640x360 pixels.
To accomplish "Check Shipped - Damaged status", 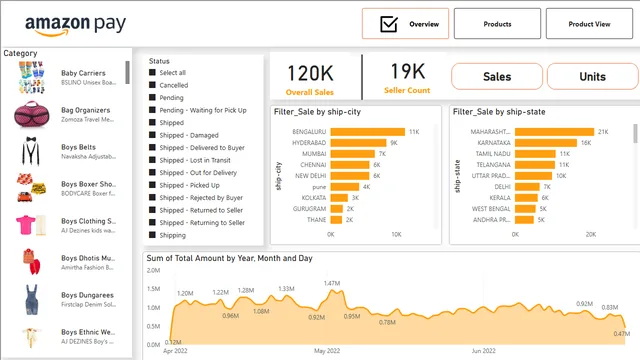I will tap(152, 135).
